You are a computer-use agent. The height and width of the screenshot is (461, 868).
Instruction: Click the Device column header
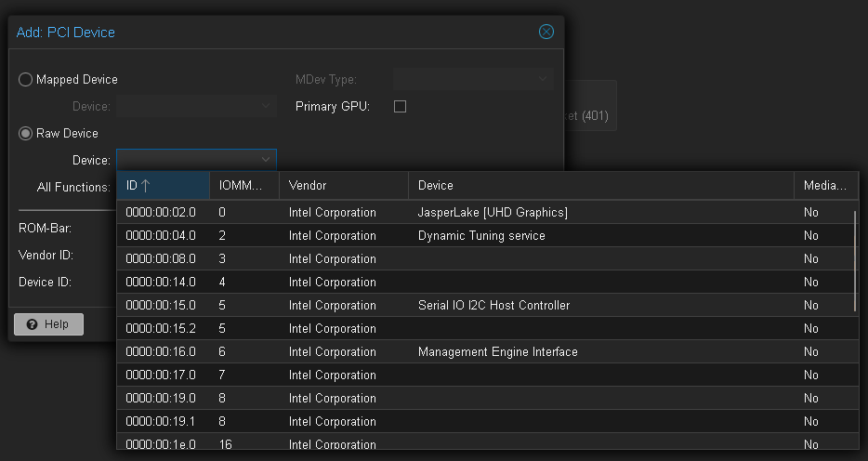(600, 186)
